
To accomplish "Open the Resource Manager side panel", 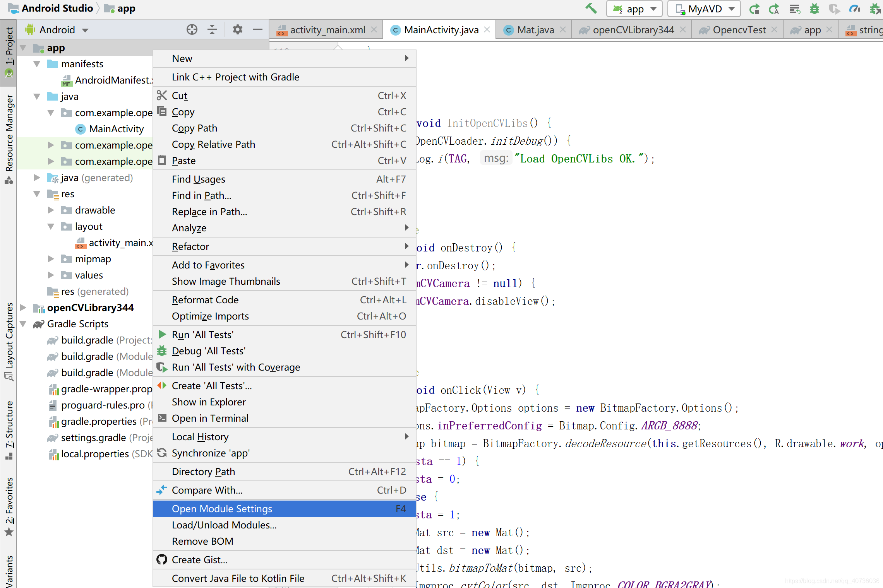I will pos(9,139).
